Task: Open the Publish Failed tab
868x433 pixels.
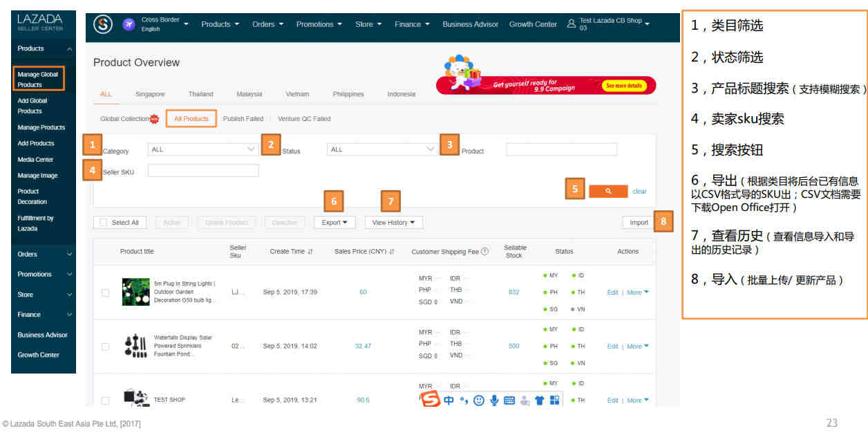Action: coord(243,119)
